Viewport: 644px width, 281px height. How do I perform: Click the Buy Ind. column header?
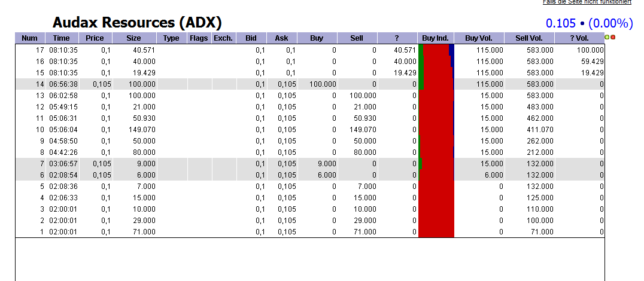click(436, 38)
